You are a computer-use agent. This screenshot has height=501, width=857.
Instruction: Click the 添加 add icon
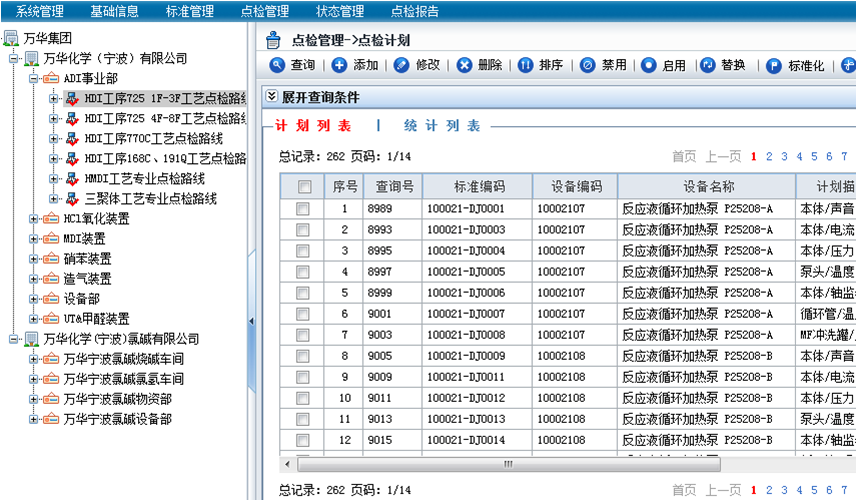click(x=340, y=66)
